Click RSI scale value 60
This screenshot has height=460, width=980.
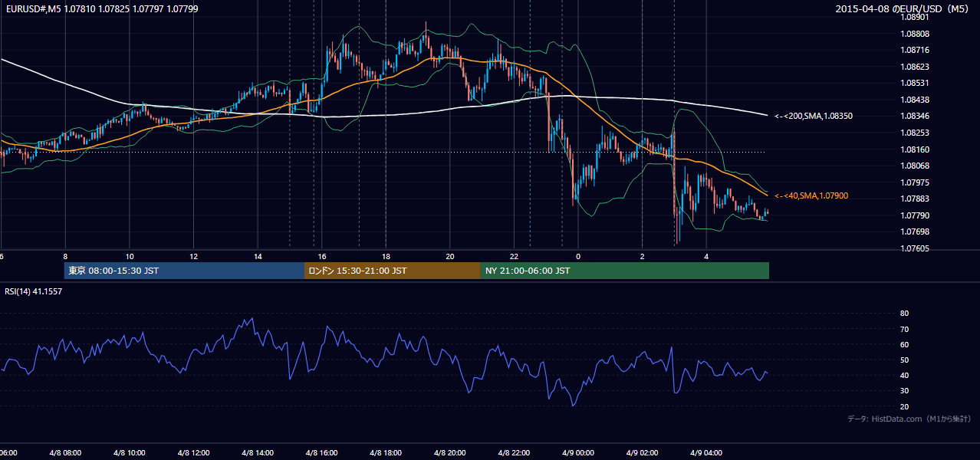[x=905, y=344]
